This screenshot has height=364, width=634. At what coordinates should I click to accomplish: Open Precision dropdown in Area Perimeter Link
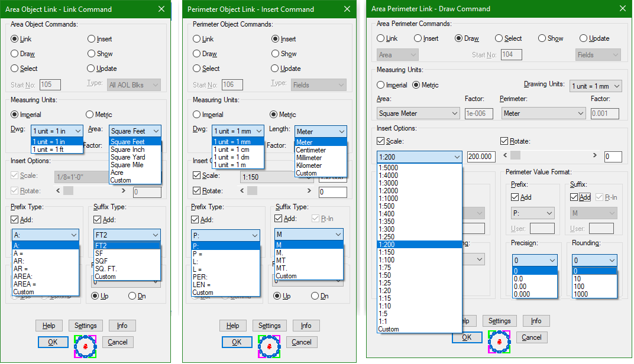click(x=535, y=260)
